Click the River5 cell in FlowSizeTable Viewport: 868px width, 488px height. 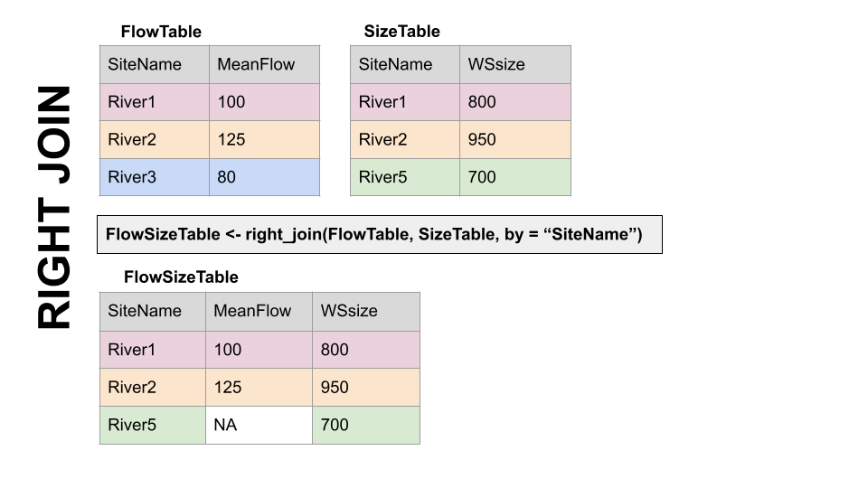pos(153,425)
